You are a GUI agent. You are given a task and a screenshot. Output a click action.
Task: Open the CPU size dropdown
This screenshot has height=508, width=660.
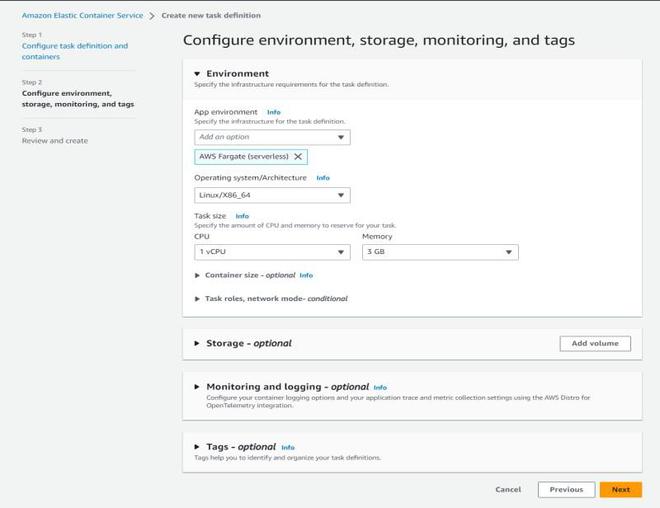[272, 252]
